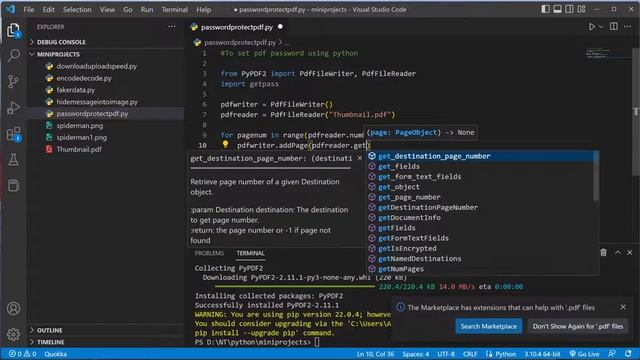Screen dimensions: 640x360
Task: Open the Accounts icon
Action: (13, 309)
